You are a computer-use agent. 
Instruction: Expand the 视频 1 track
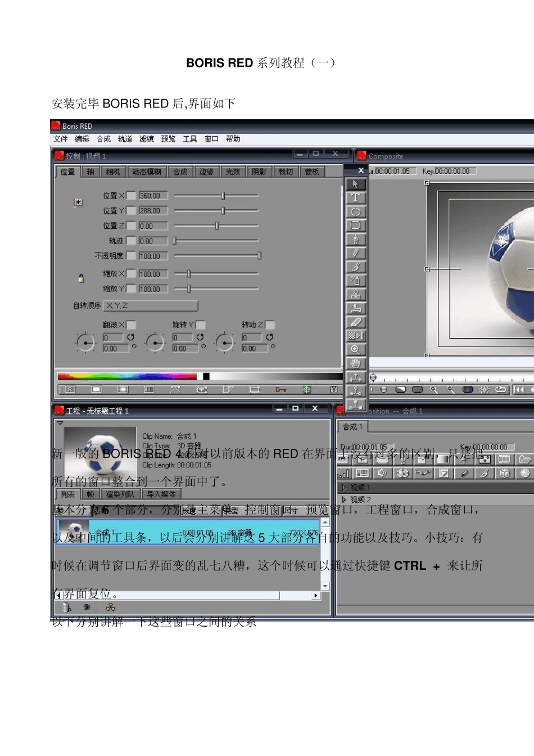click(344, 488)
